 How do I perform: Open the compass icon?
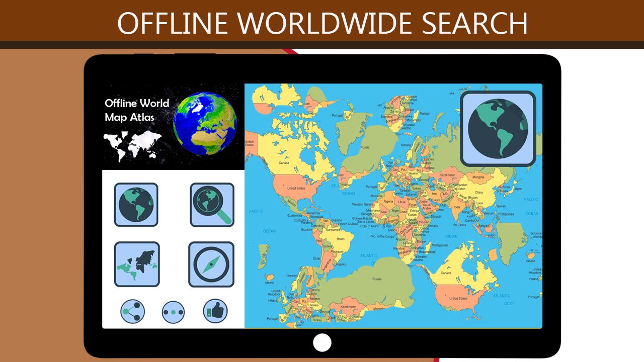point(211,264)
